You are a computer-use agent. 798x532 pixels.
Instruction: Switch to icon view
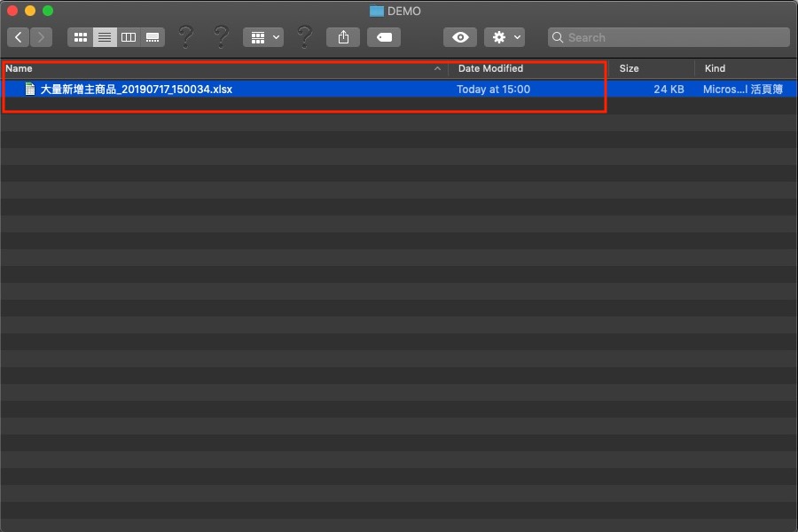pyautogui.click(x=81, y=37)
